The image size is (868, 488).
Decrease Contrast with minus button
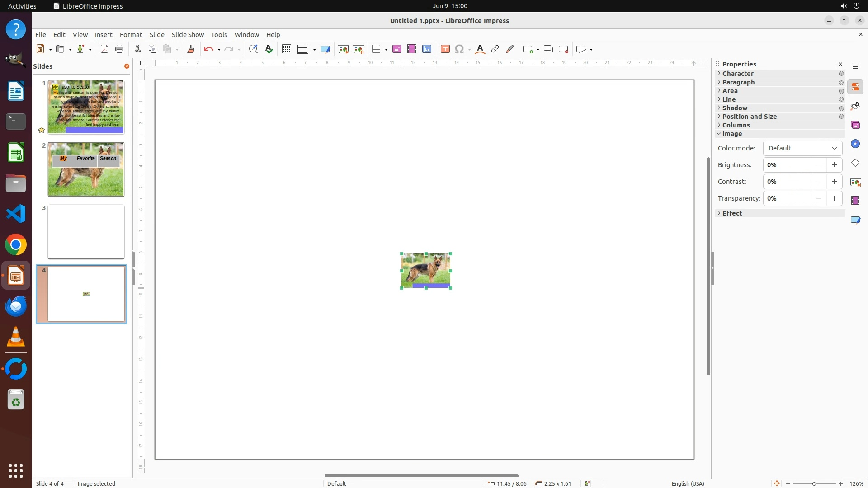click(818, 182)
